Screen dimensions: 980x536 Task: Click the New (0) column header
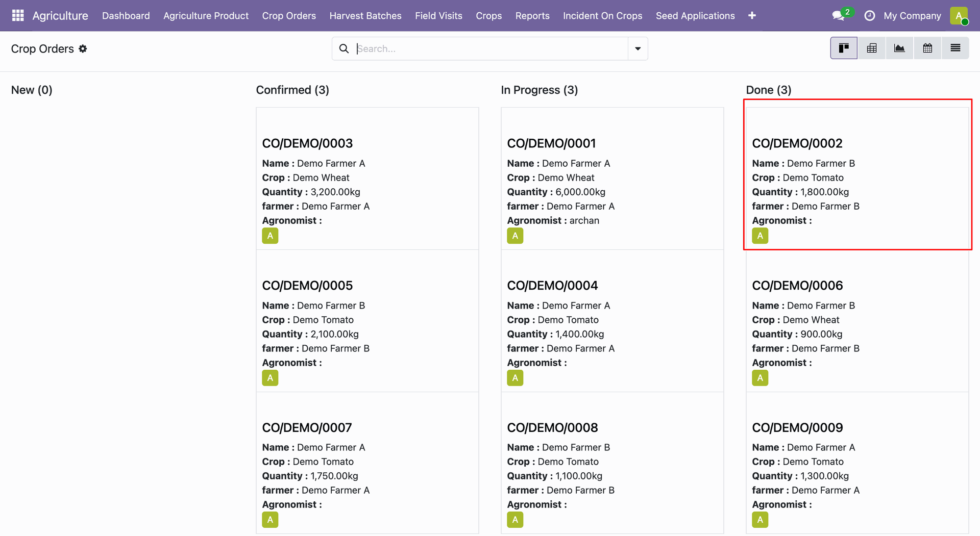[x=32, y=90]
